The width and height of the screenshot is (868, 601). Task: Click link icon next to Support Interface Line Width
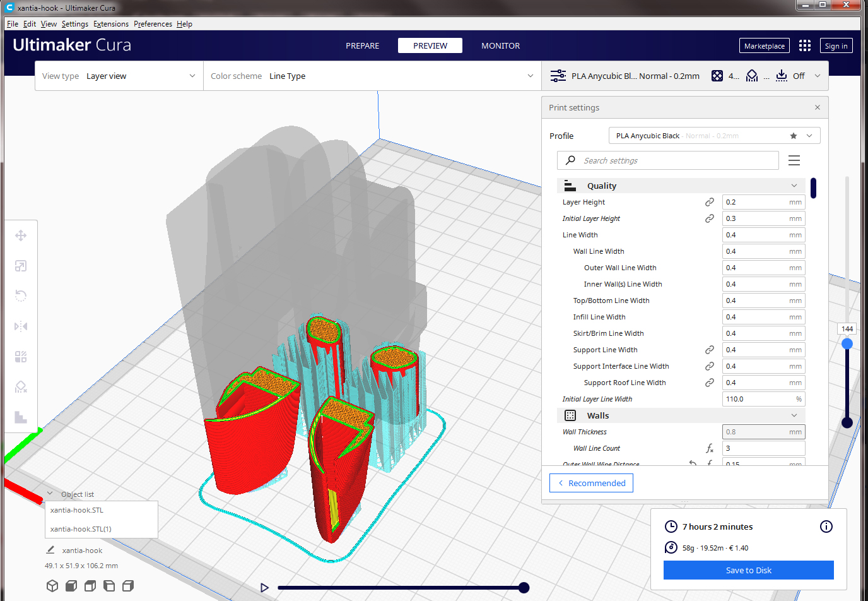coord(710,366)
